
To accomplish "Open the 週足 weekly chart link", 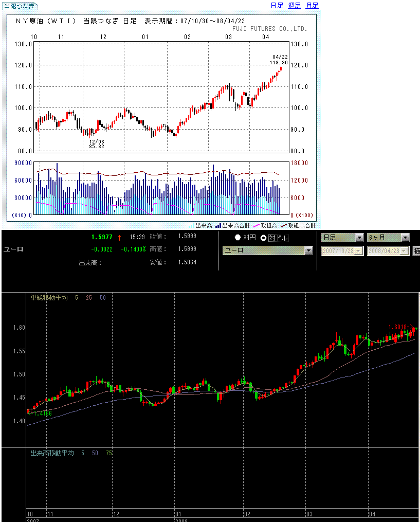I will coord(294,6).
